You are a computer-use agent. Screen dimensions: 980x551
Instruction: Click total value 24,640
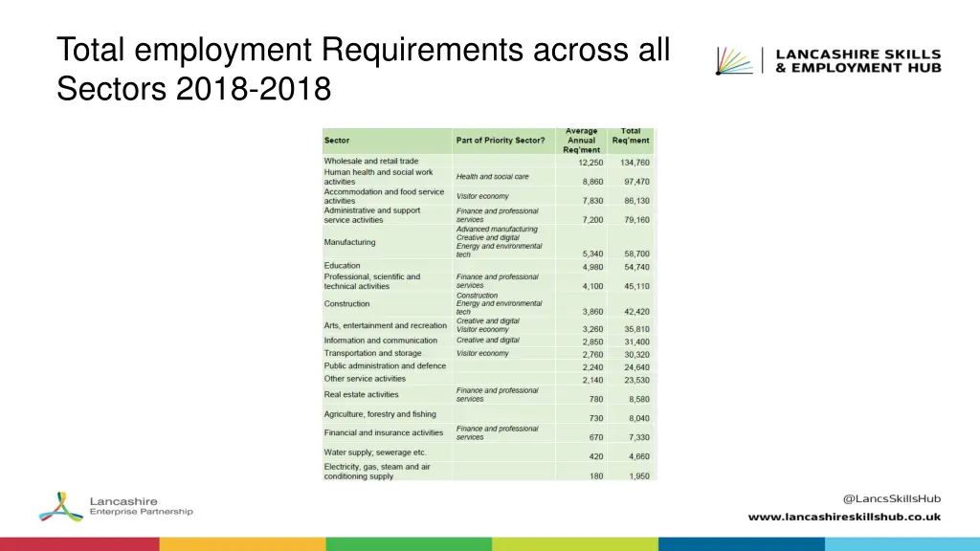click(x=636, y=367)
